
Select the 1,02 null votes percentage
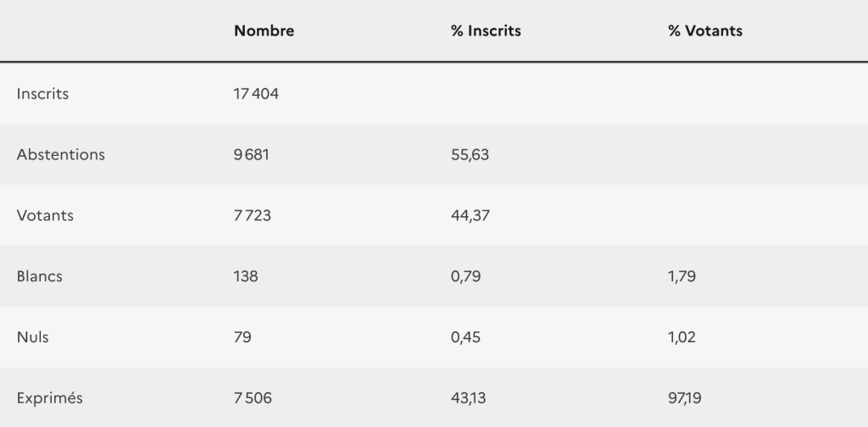pyautogui.click(x=682, y=337)
